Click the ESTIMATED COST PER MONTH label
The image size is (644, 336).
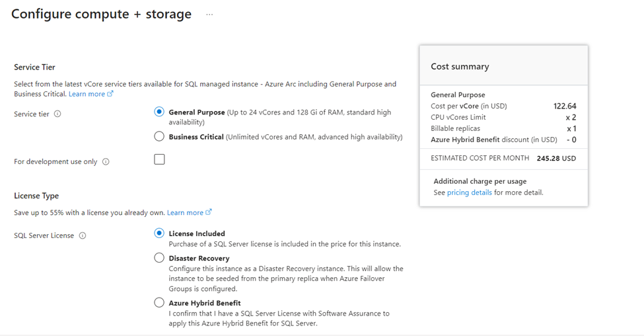(480, 158)
